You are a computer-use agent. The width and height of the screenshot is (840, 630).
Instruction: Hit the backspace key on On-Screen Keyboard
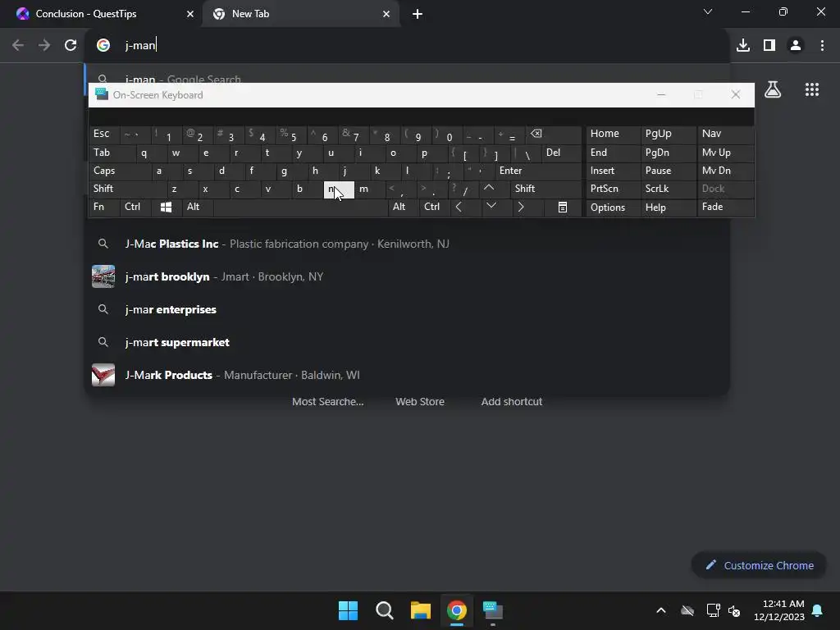tap(553, 134)
